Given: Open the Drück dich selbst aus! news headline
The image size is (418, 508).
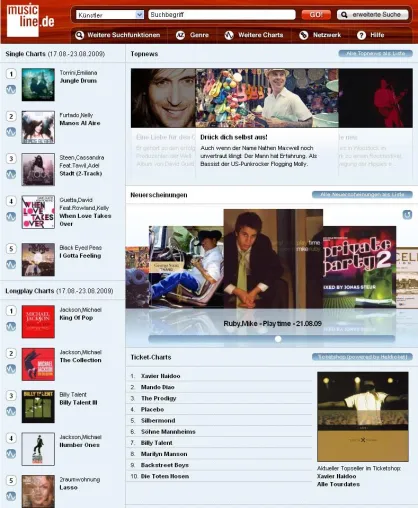Looking at the screenshot, I should point(234,137).
